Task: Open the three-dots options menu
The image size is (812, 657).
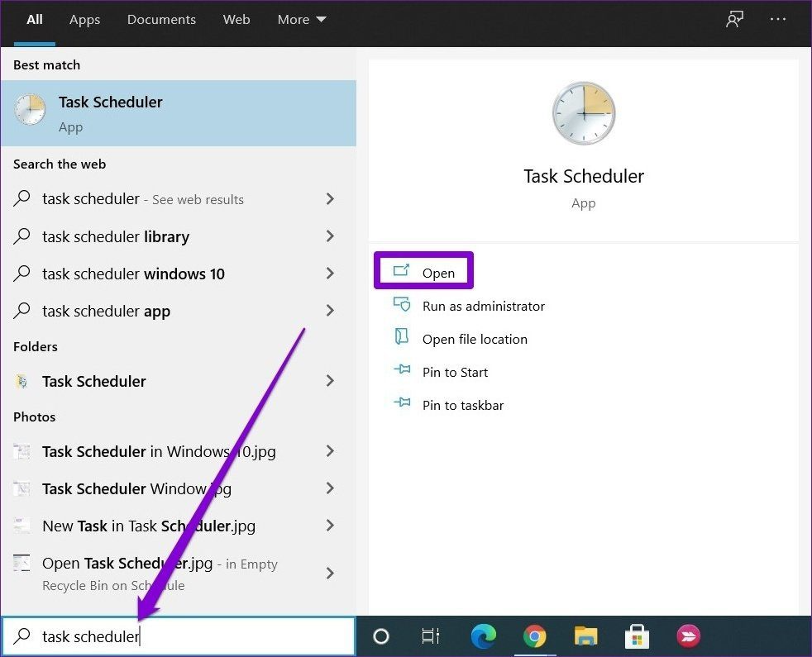Action: 778,20
